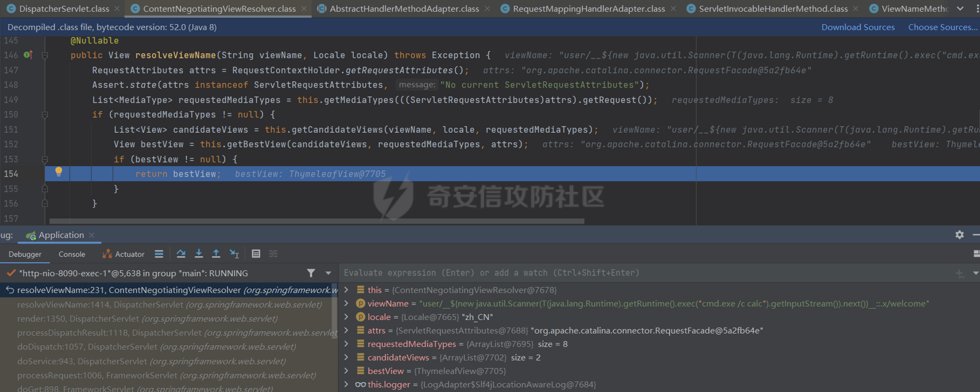980x392 pixels.
Task: Click the Download Sources link
Action: (858, 27)
